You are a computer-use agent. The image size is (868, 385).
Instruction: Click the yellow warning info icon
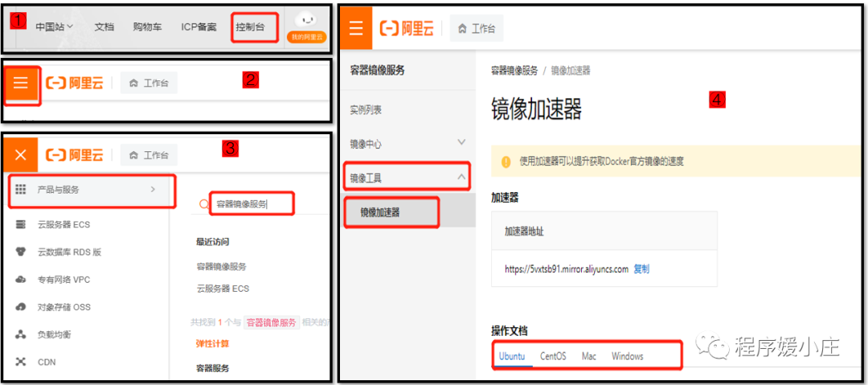(506, 162)
